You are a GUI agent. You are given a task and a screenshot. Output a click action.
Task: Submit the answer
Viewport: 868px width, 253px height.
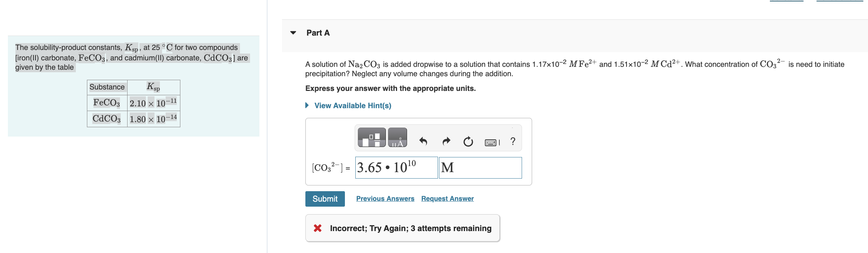[x=325, y=198]
